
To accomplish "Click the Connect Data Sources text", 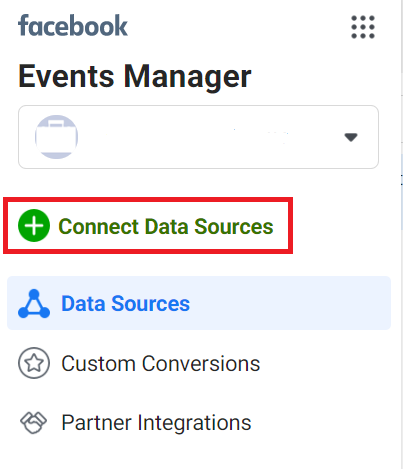I will click(166, 227).
